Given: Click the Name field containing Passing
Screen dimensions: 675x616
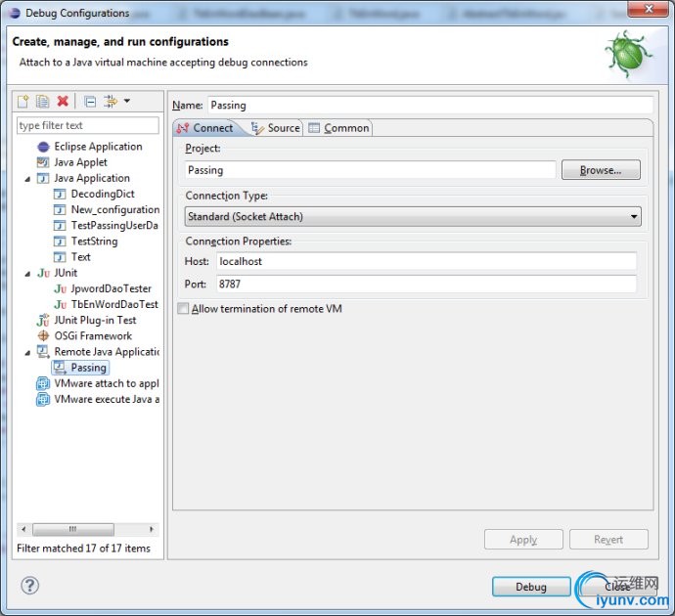Looking at the screenshot, I should 430,105.
